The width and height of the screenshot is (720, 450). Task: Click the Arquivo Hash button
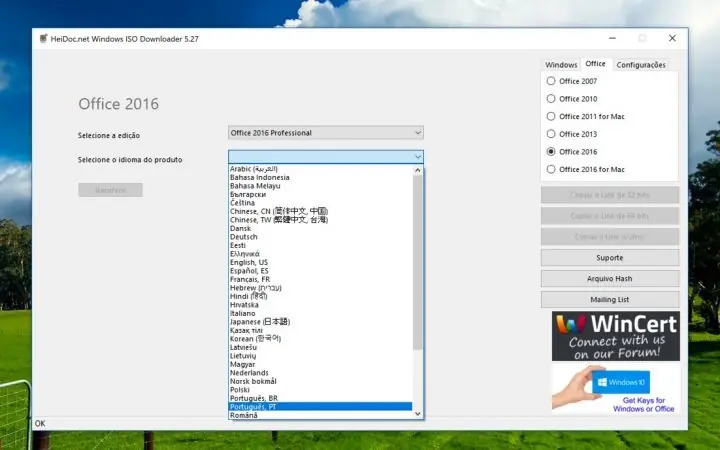610,279
